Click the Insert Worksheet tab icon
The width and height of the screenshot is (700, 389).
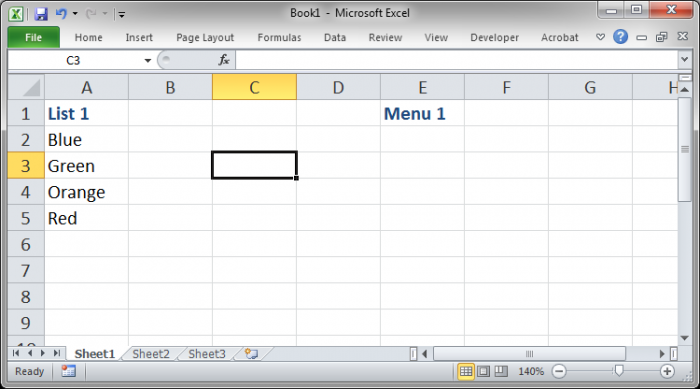(251, 354)
